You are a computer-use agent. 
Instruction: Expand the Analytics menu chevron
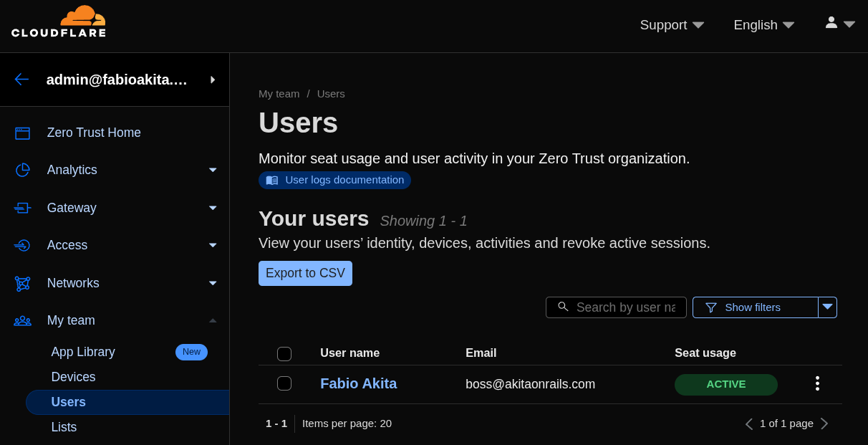click(213, 170)
